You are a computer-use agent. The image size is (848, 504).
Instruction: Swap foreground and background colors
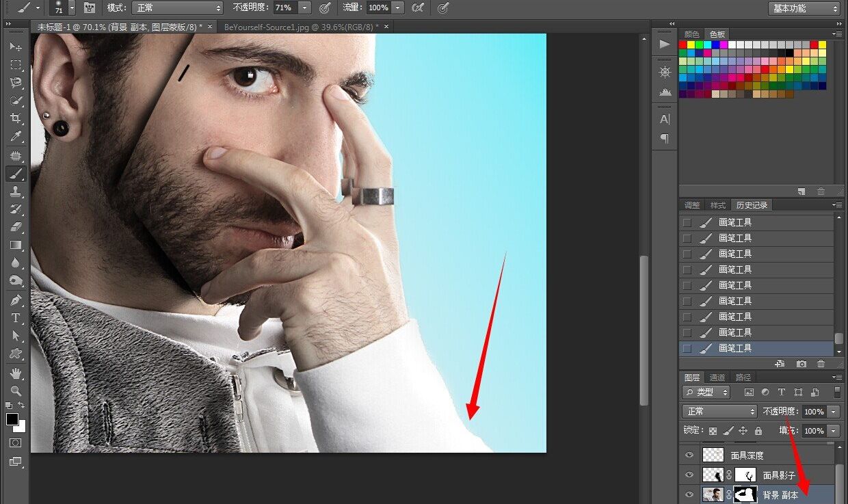[22, 406]
